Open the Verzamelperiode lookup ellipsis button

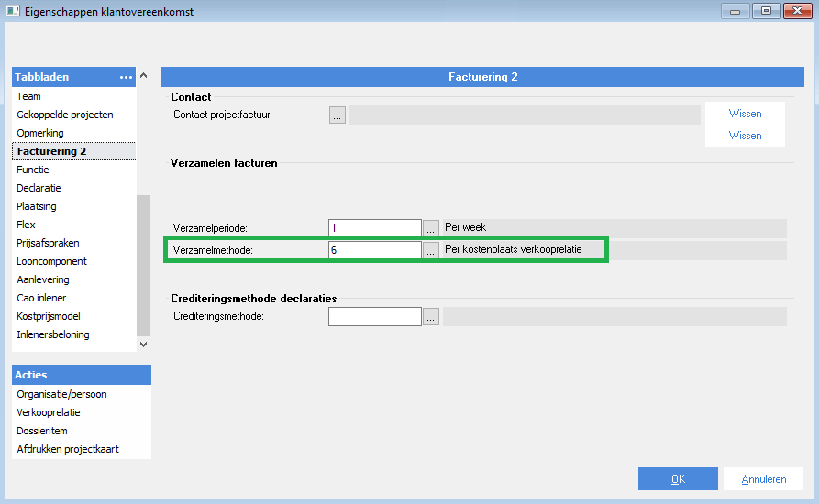click(431, 228)
